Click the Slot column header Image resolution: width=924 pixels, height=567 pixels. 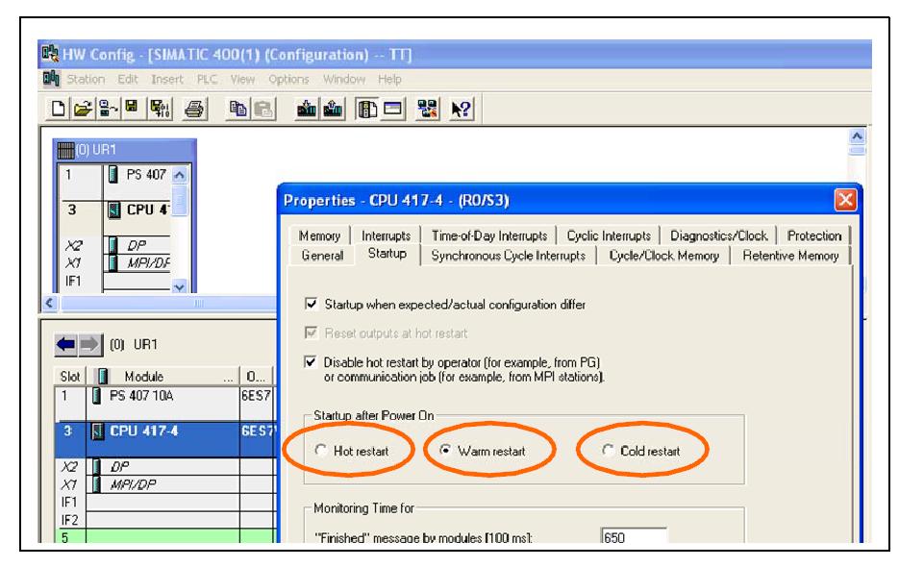click(70, 376)
